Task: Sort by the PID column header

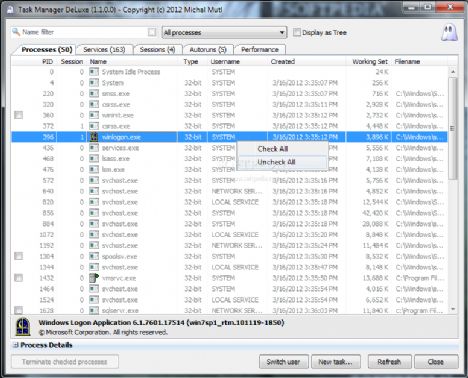Action: coord(47,62)
